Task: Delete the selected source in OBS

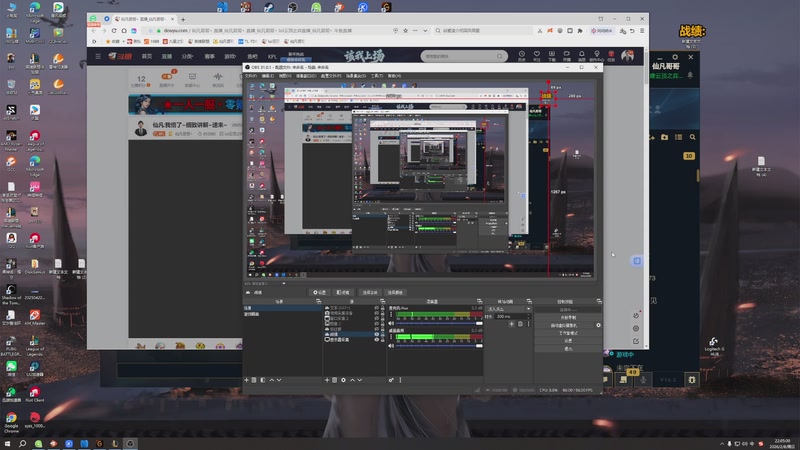Action: 335,380
